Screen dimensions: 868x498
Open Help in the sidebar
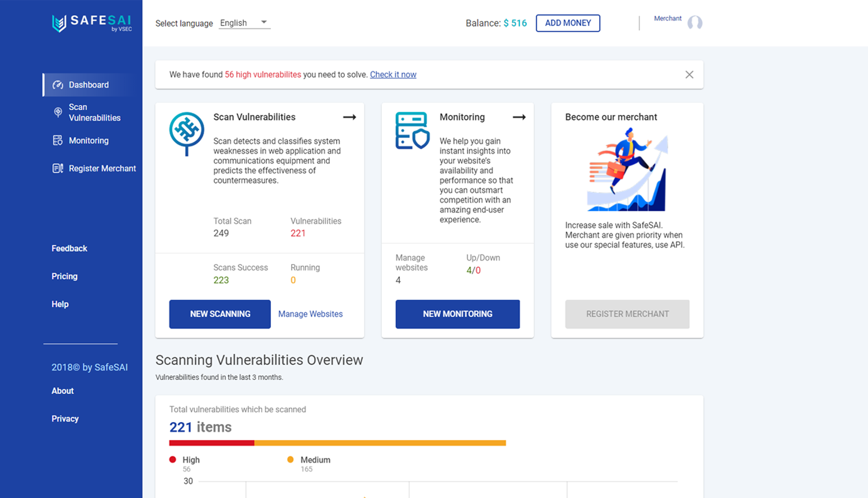click(60, 304)
